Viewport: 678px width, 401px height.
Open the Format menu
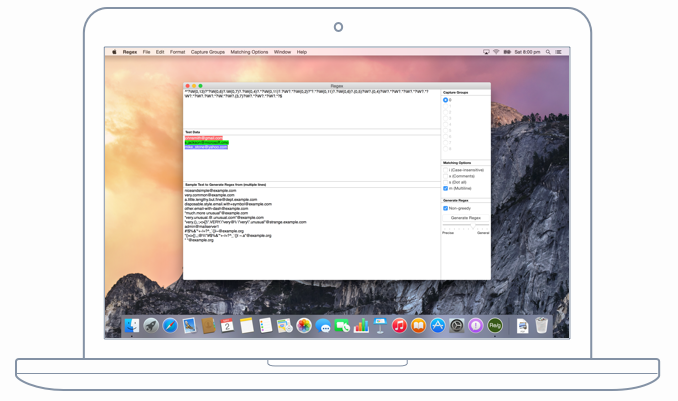177,52
